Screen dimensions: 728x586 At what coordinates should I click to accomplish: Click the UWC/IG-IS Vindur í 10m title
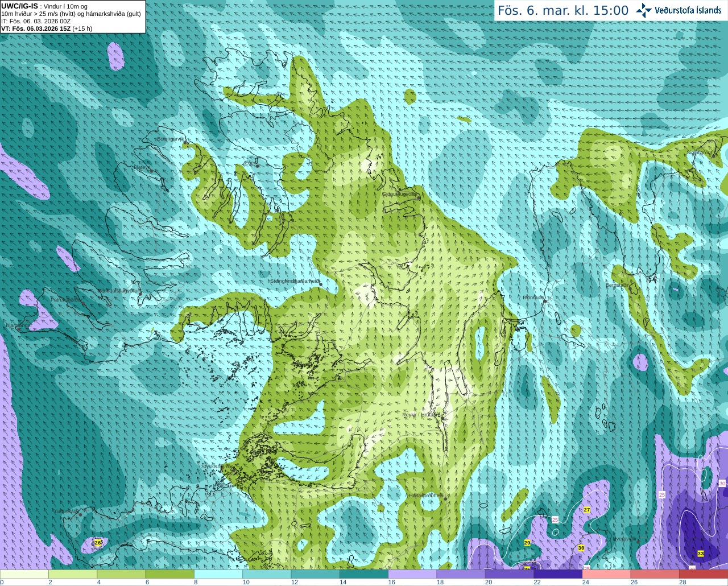[44, 6]
